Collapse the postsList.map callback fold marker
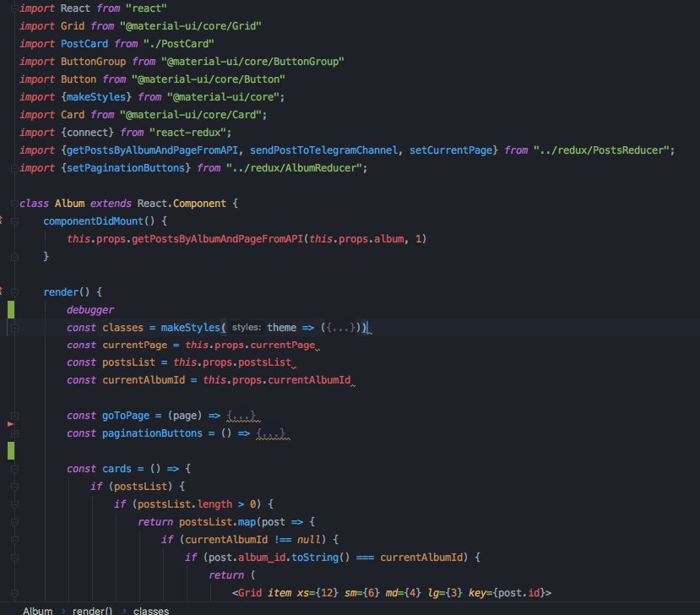 pyautogui.click(x=14, y=522)
